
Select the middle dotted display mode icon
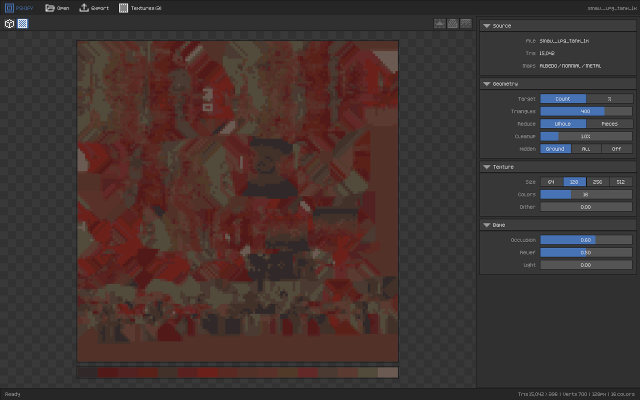[453, 24]
